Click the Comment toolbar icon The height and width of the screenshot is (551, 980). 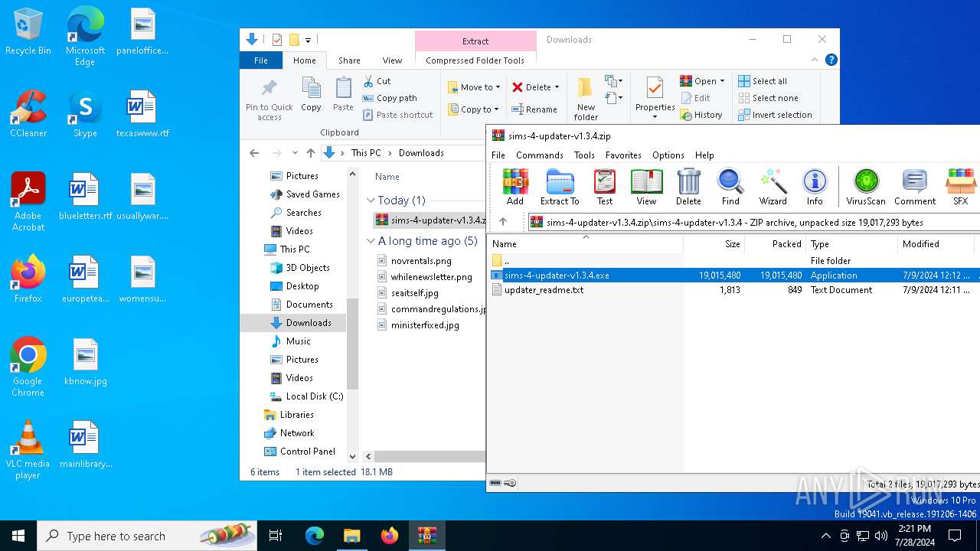pos(915,187)
